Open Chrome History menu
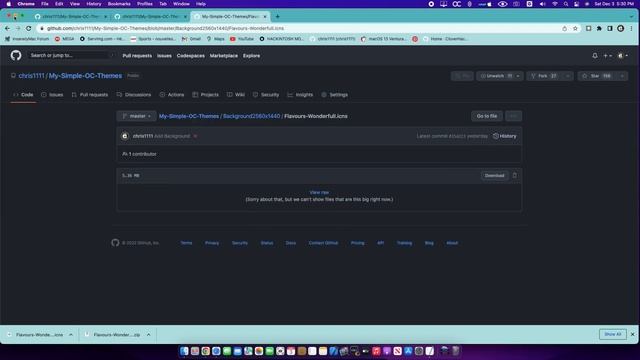This screenshot has height=360, width=640. (x=93, y=4)
